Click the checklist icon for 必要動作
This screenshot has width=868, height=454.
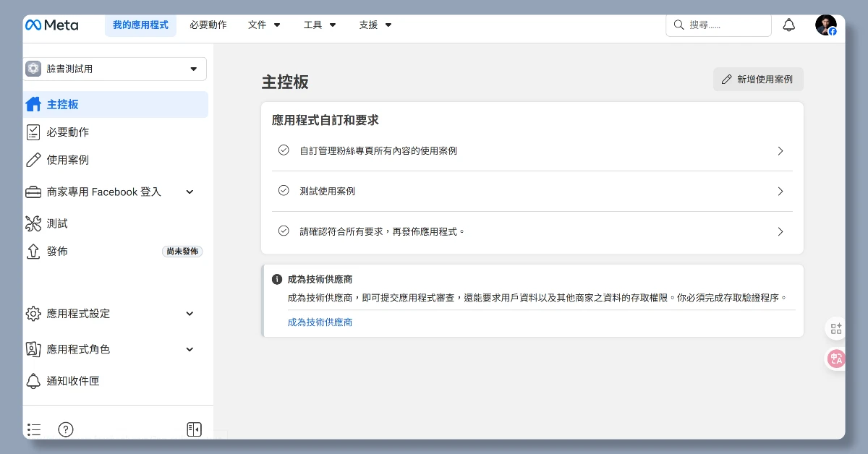(33, 132)
